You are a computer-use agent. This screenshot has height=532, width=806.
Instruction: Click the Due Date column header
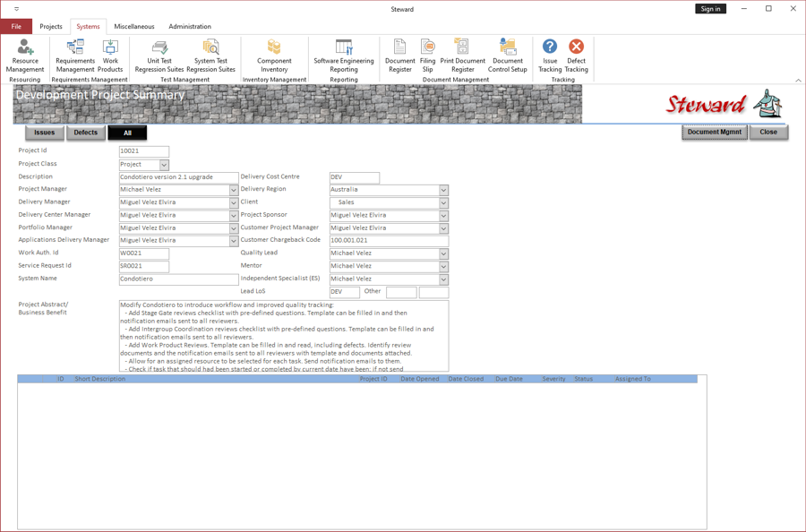[509, 379]
